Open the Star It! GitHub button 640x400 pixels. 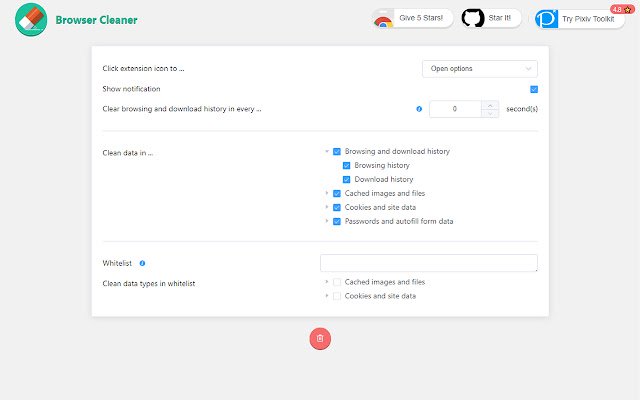(x=491, y=18)
